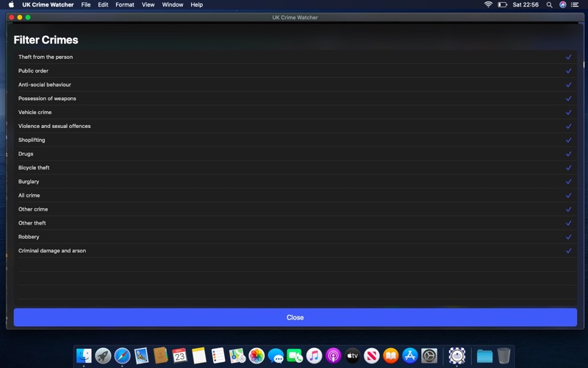Uncheck Theft from the person checkmark
This screenshot has width=588, height=368.
pyautogui.click(x=568, y=57)
